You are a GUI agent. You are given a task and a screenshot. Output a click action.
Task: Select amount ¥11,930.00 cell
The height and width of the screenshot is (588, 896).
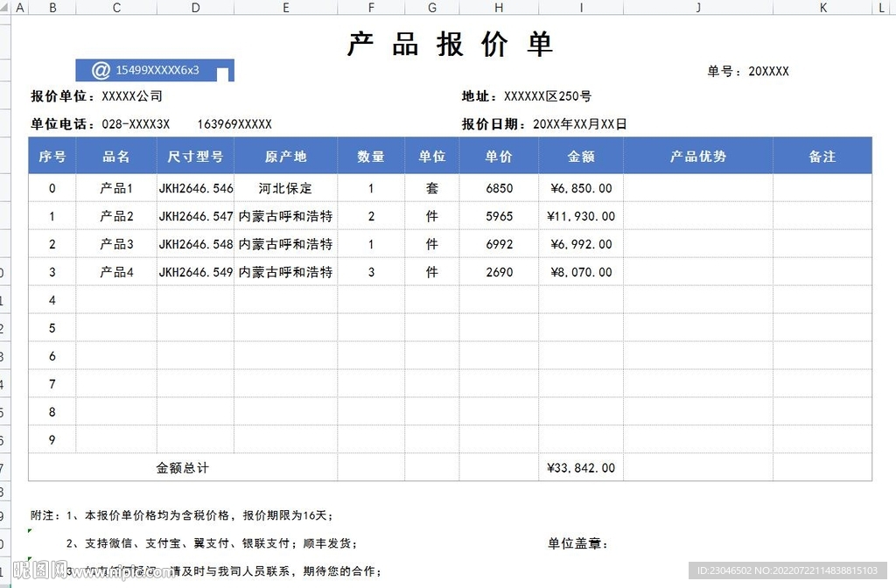581,216
